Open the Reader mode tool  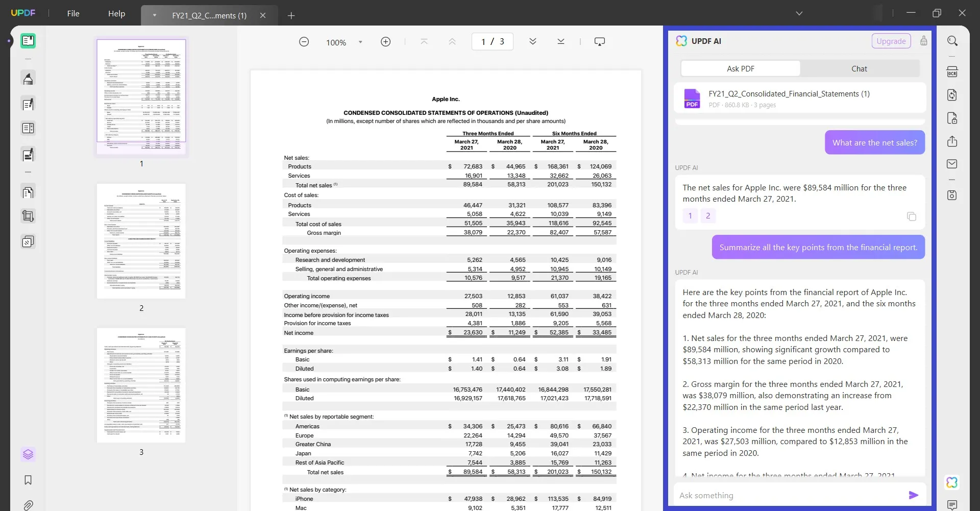28,41
